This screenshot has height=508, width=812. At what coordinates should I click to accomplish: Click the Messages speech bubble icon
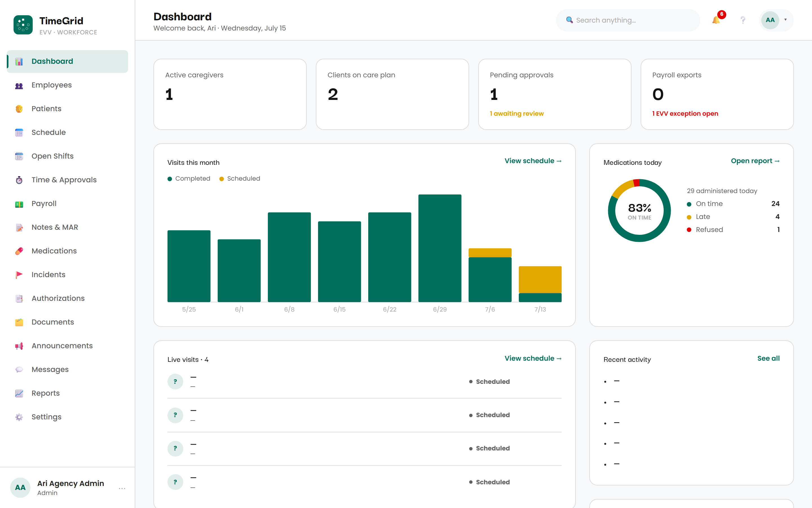pyautogui.click(x=19, y=370)
